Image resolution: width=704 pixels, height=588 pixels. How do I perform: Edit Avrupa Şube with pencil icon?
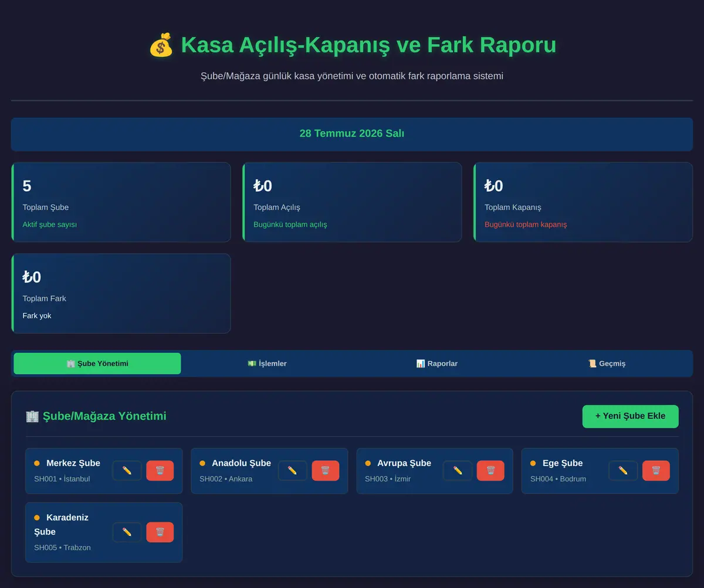[x=458, y=471]
